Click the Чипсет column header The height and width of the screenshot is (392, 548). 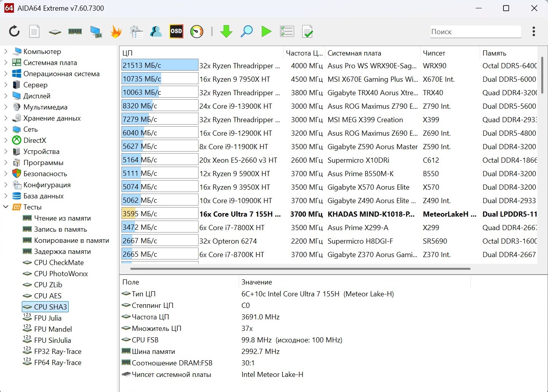(434, 53)
